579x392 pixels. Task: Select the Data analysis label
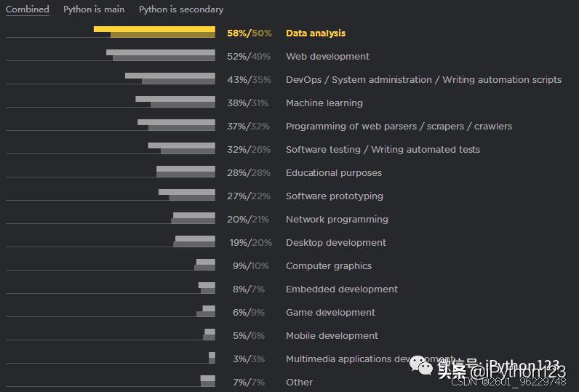(x=316, y=33)
